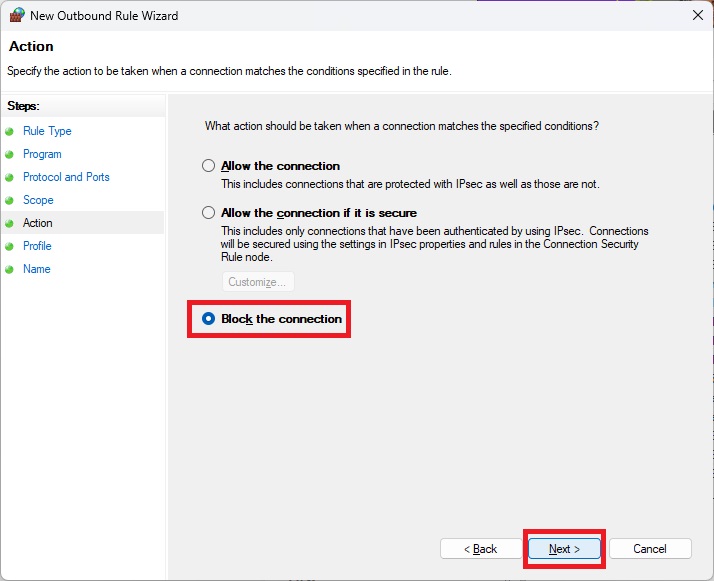The width and height of the screenshot is (714, 581).
Task: Go to the Profile step
Action: coord(37,246)
